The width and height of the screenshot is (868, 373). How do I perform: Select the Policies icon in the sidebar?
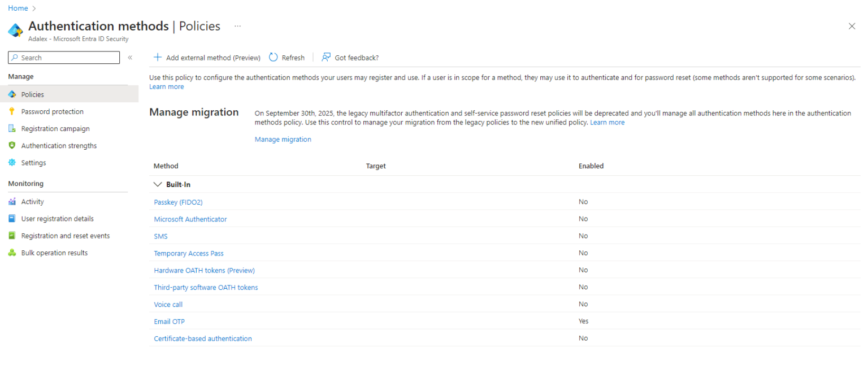12,94
